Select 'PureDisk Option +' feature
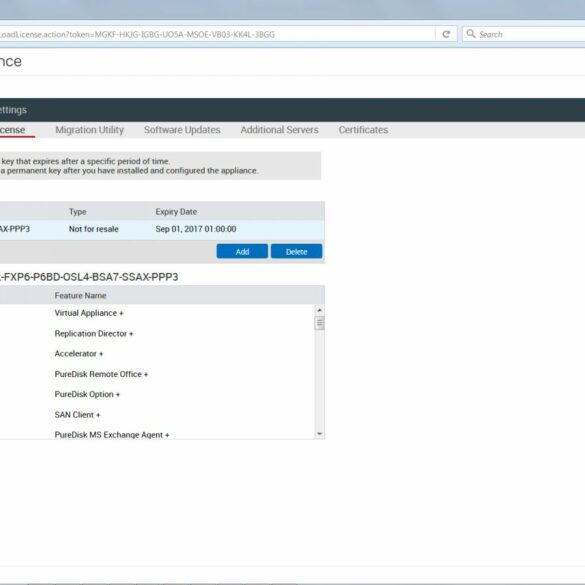 [87, 394]
